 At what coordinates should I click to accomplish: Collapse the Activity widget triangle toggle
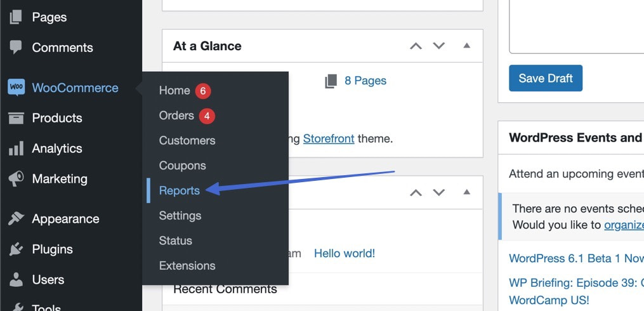click(x=466, y=192)
